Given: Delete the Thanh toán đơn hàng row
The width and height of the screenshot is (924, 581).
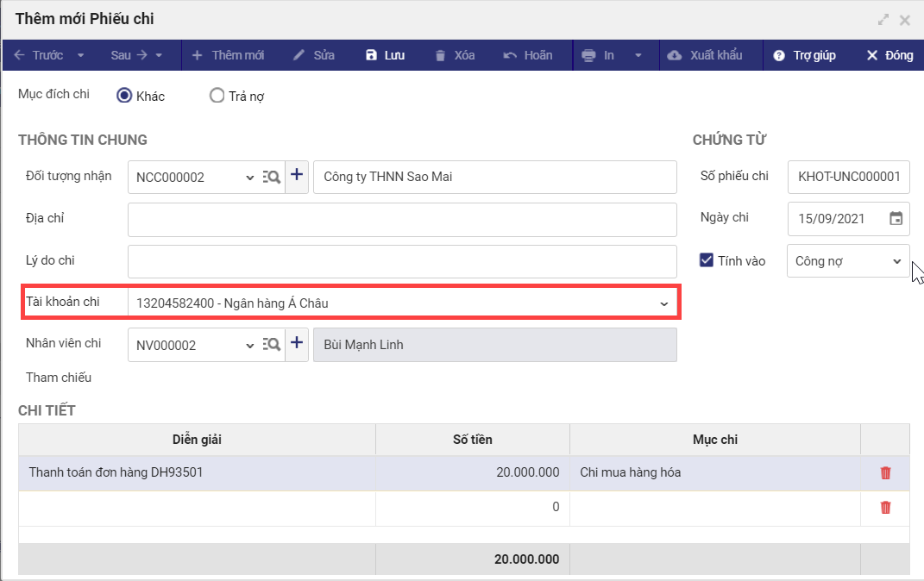Looking at the screenshot, I should coord(885,472).
